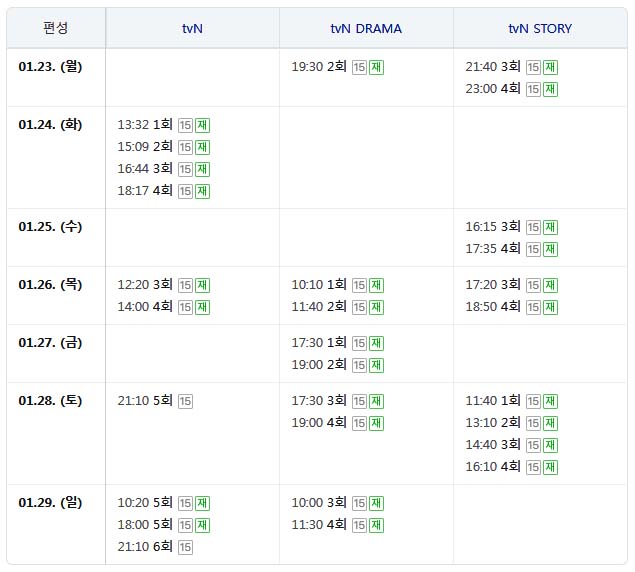
Task: Click the 15 rating icon beside 11:40 1회
Action: 533,401
